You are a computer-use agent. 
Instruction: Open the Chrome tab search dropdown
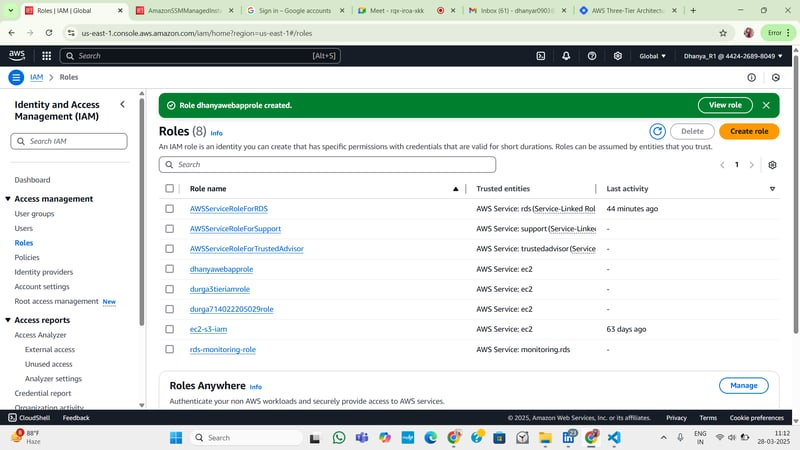[10, 10]
